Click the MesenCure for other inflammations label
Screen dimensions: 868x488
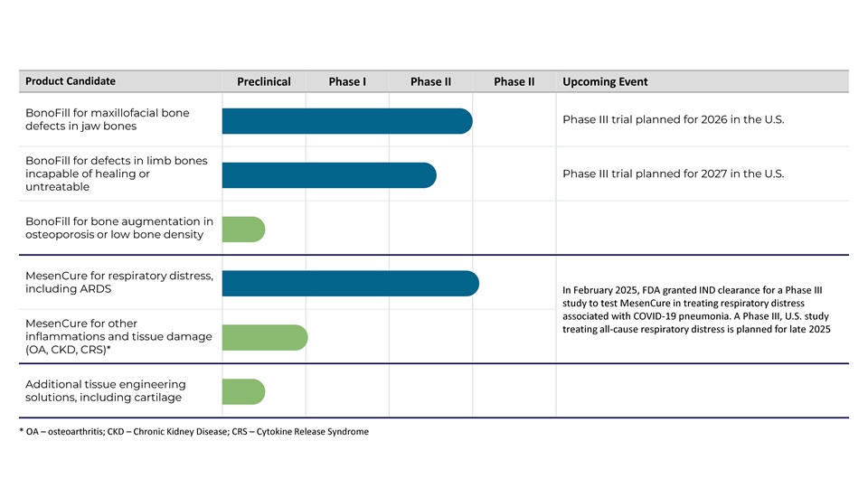tap(118, 336)
